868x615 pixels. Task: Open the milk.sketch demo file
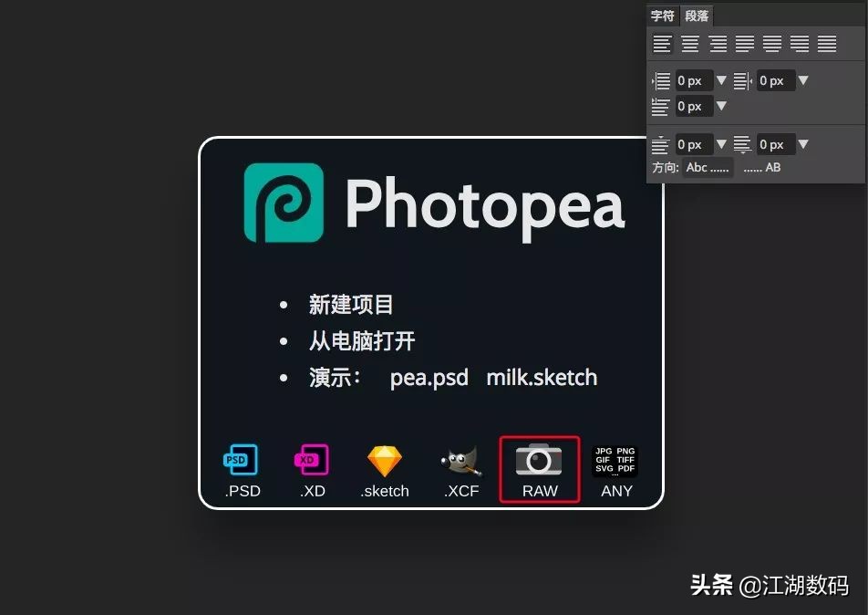tap(542, 378)
